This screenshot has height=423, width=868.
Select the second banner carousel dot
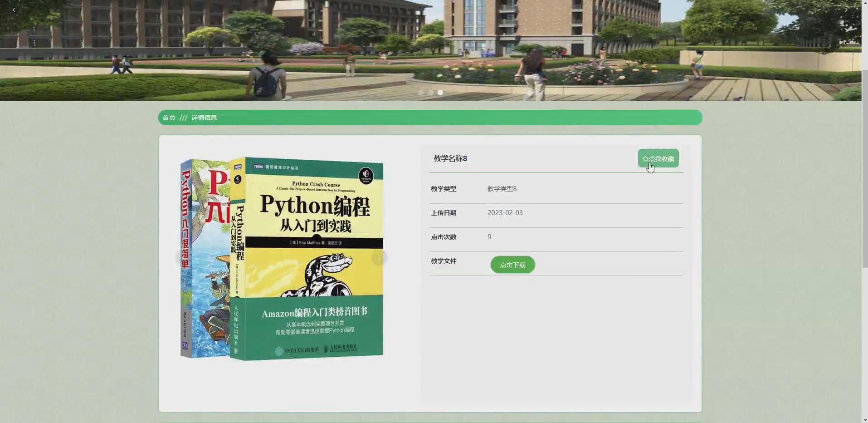[x=430, y=93]
